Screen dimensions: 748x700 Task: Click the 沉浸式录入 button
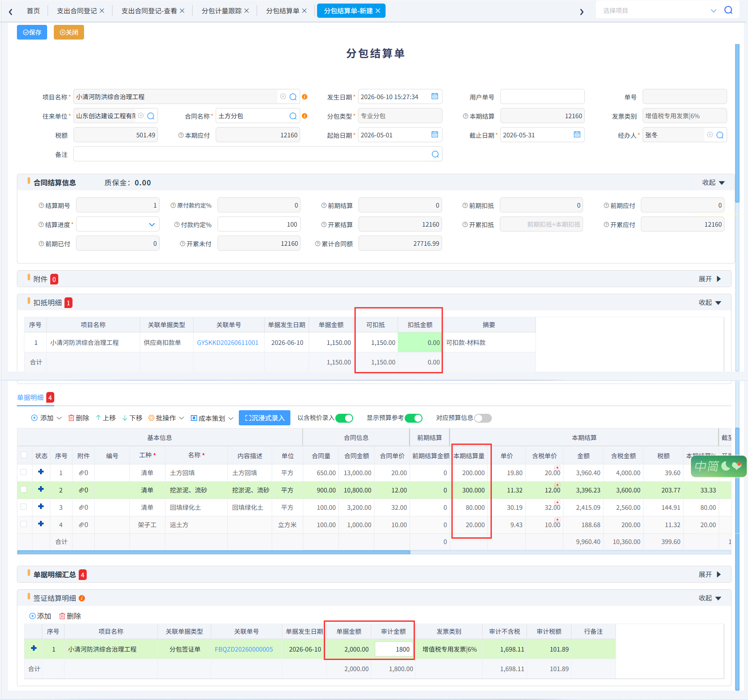tap(265, 418)
